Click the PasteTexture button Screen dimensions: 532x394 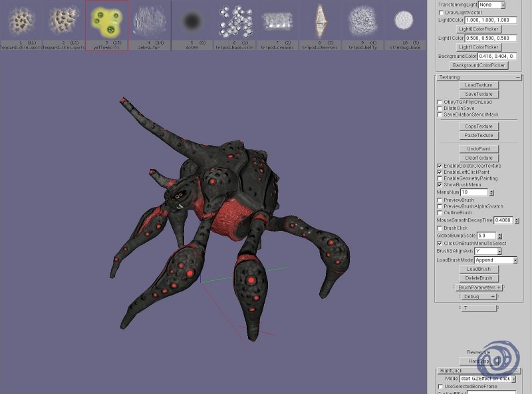coord(479,136)
